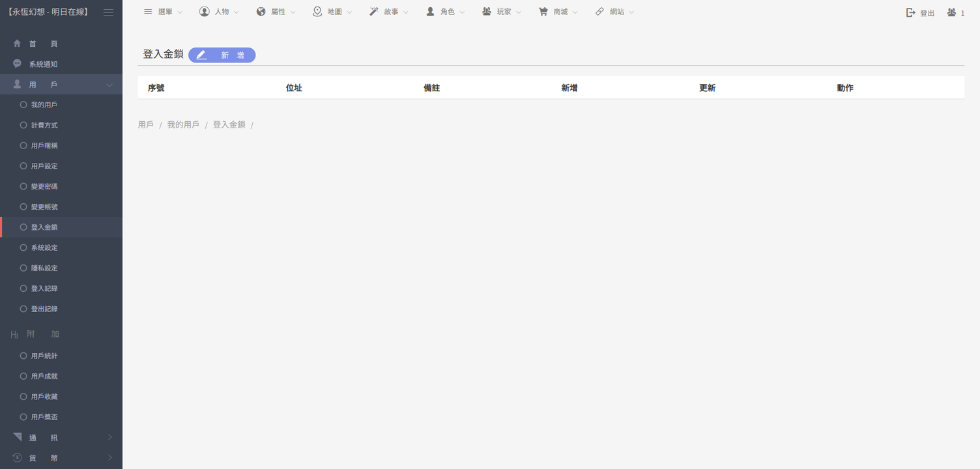Viewport: 980px width, 469px height.
Task: Sort by the 位址 column header
Action: 294,88
